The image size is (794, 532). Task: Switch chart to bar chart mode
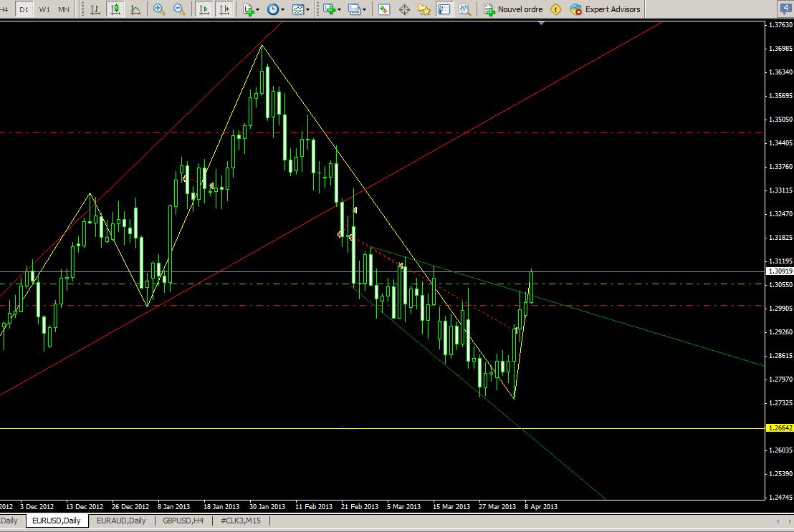tap(95, 9)
